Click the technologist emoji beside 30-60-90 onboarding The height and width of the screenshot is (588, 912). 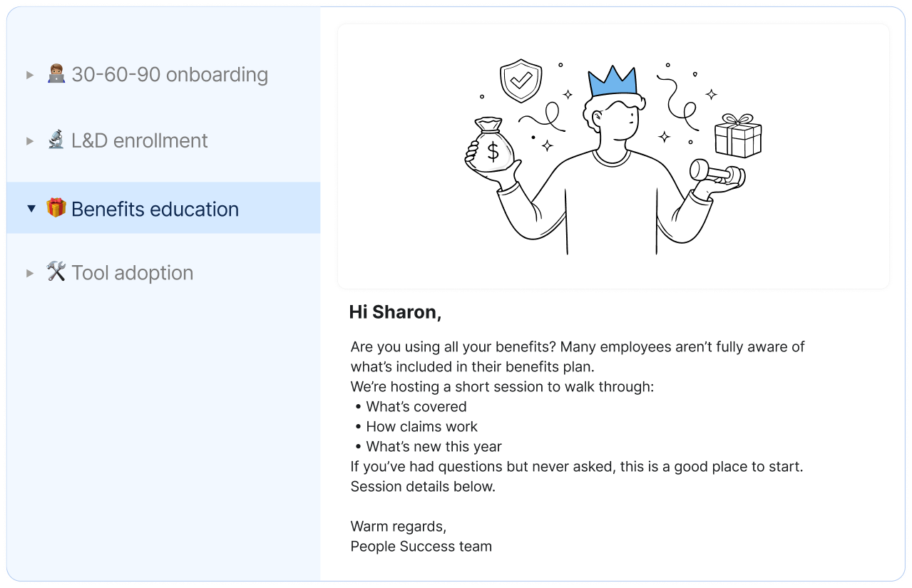[56, 74]
